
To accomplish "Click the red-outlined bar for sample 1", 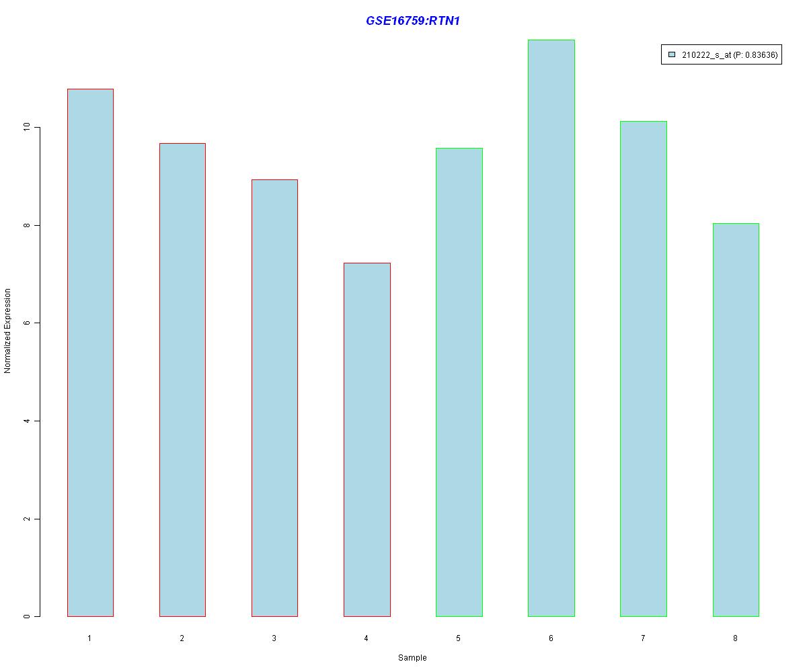I will [x=90, y=353].
